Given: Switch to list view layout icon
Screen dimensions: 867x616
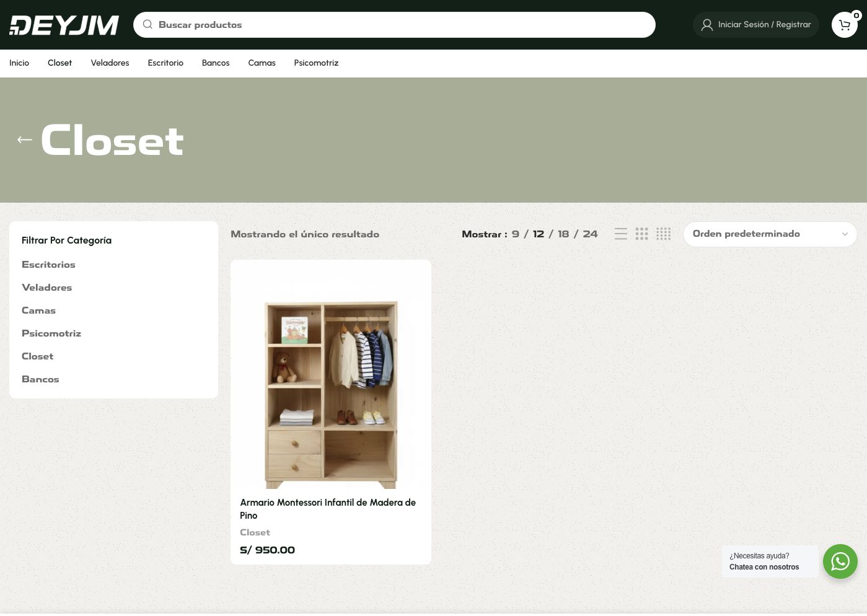Looking at the screenshot, I should pyautogui.click(x=621, y=234).
